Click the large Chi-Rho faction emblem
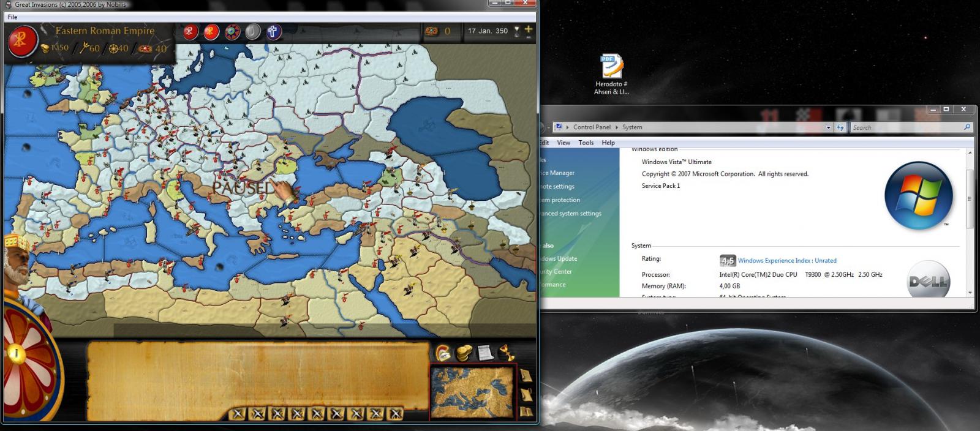The height and width of the screenshot is (431, 980). 23,40
